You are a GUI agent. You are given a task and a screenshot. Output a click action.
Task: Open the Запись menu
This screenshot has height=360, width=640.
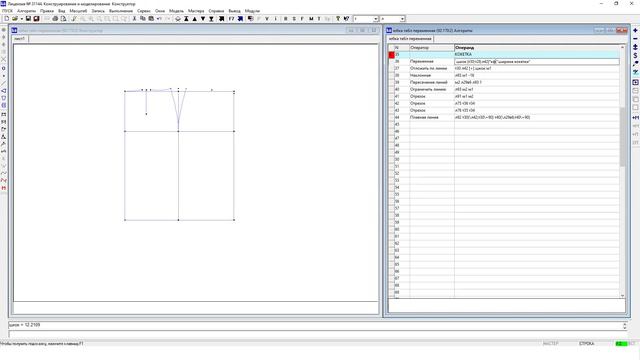(98, 11)
